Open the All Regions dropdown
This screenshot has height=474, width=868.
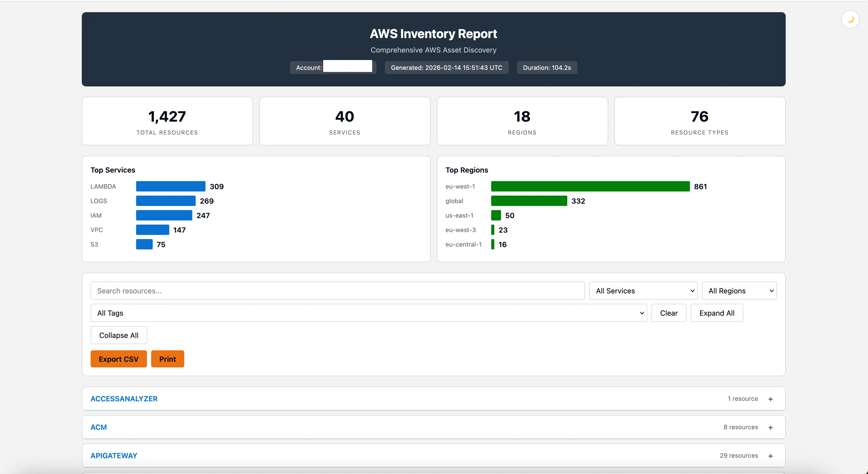point(739,290)
